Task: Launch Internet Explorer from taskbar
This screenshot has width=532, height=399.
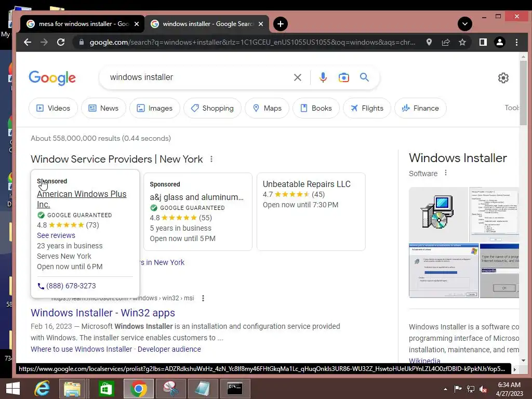Action: [42, 389]
